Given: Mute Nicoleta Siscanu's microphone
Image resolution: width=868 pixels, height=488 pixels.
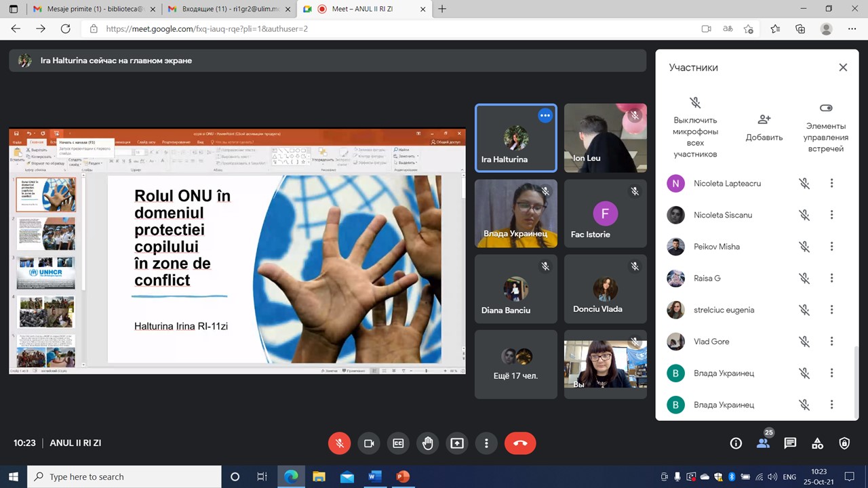Looking at the screenshot, I should 804,215.
